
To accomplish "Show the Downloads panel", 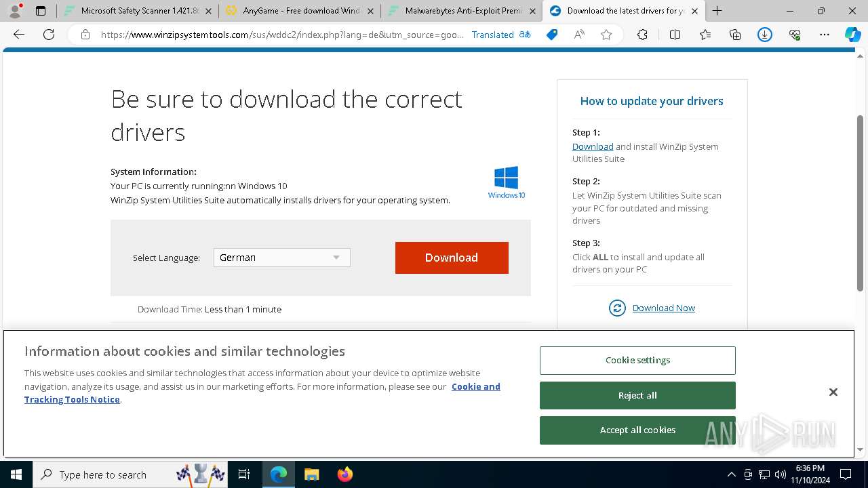I will pyautogui.click(x=765, y=35).
